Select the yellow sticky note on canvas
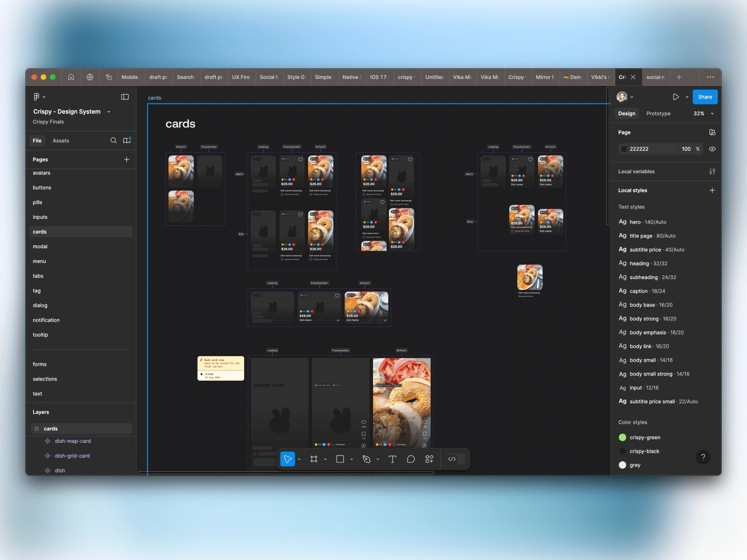Viewport: 747px width, 560px height. (221, 369)
